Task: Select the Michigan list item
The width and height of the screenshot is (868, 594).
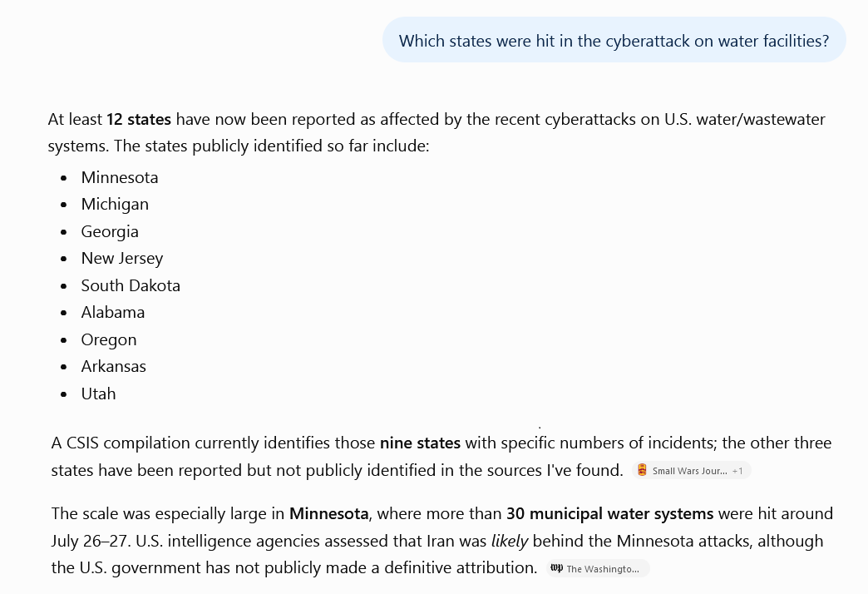Action: point(115,205)
